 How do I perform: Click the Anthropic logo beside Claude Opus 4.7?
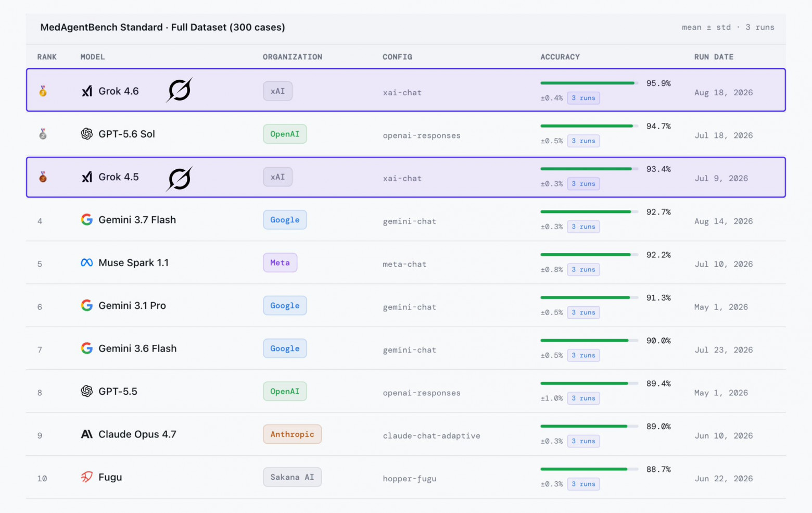87,434
